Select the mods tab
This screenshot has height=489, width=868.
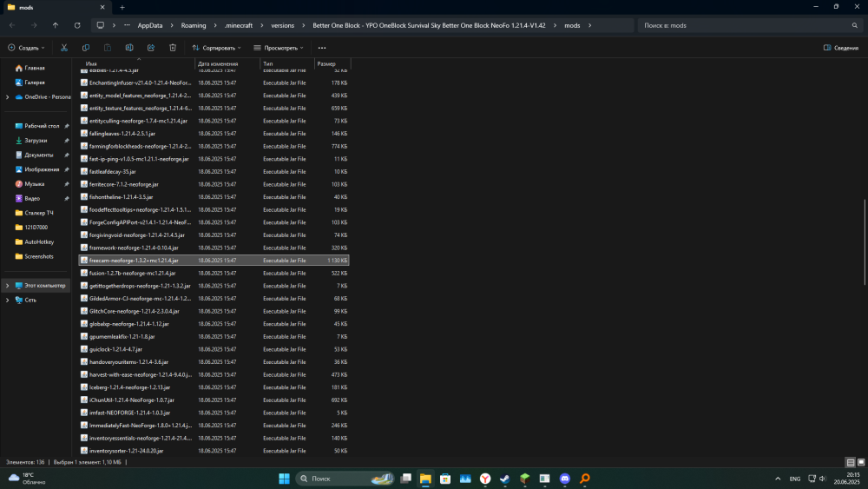point(56,7)
